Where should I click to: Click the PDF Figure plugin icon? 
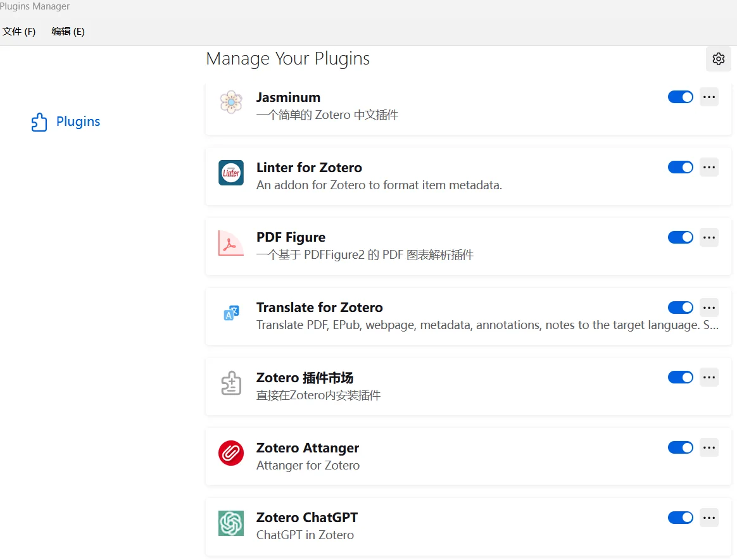click(x=231, y=243)
